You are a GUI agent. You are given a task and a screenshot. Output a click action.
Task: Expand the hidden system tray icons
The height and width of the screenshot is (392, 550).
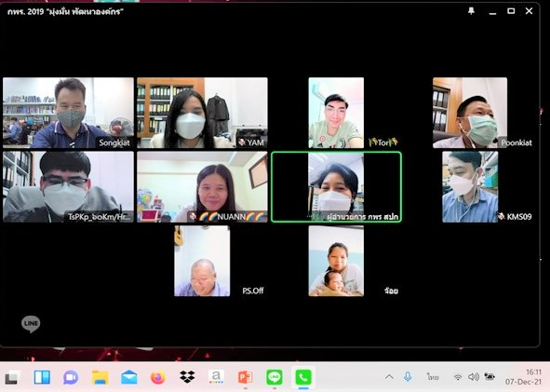tap(389, 377)
